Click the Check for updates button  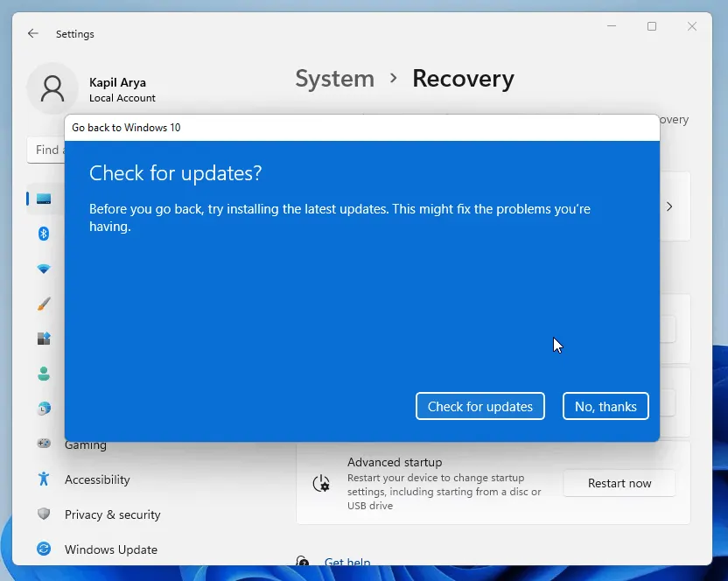(479, 406)
